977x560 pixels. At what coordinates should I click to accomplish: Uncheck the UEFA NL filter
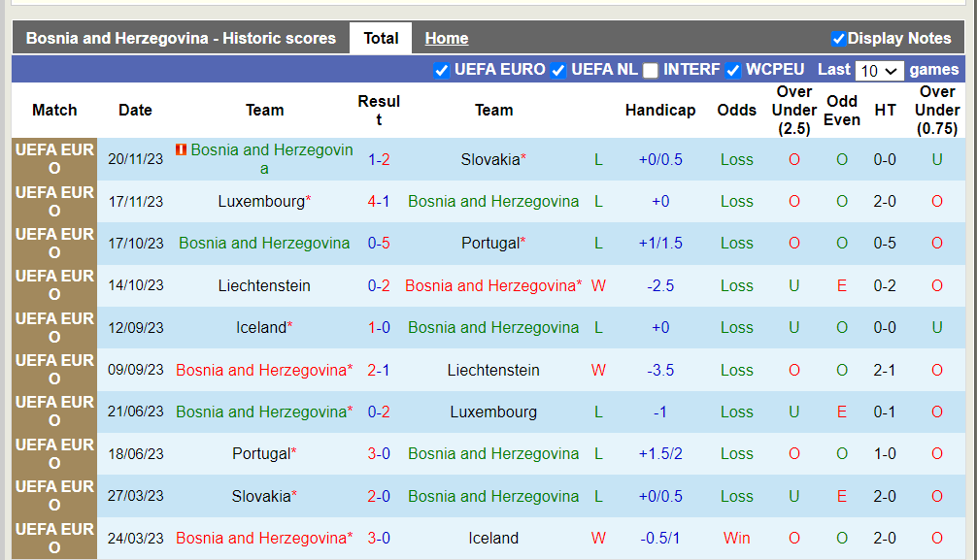pos(558,70)
